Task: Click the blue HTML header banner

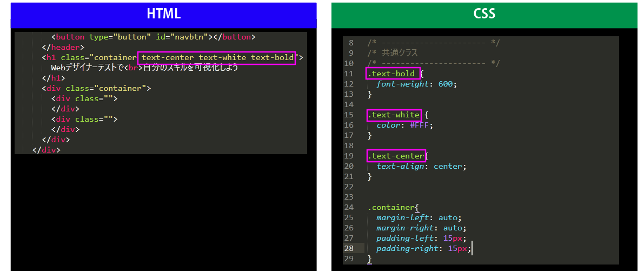Action: [x=163, y=14]
